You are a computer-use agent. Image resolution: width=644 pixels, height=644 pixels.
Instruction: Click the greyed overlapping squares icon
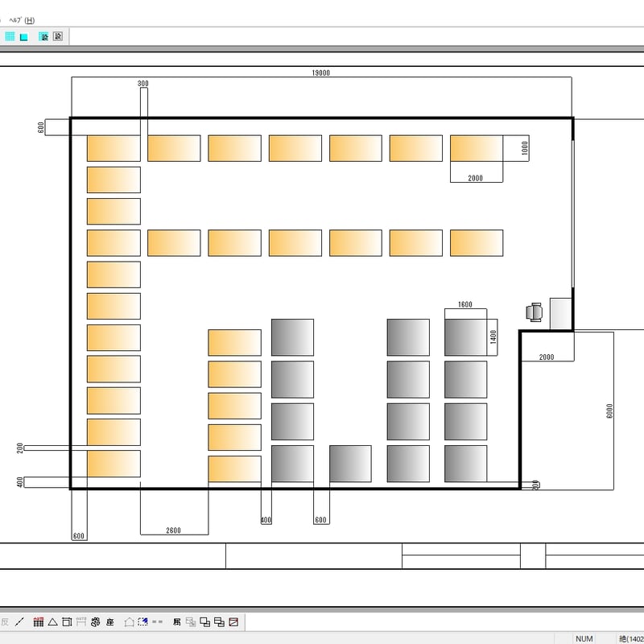[191, 621]
